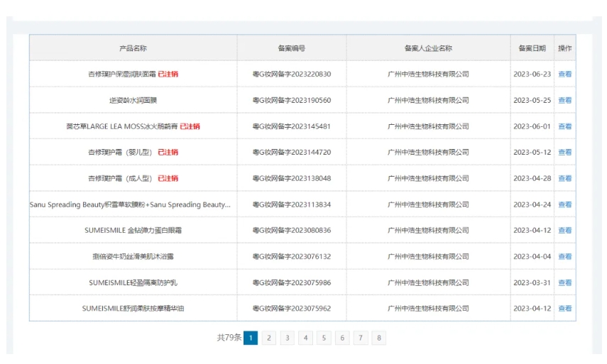Select filing number 粤G妆网备字2023075986

[x=292, y=283]
